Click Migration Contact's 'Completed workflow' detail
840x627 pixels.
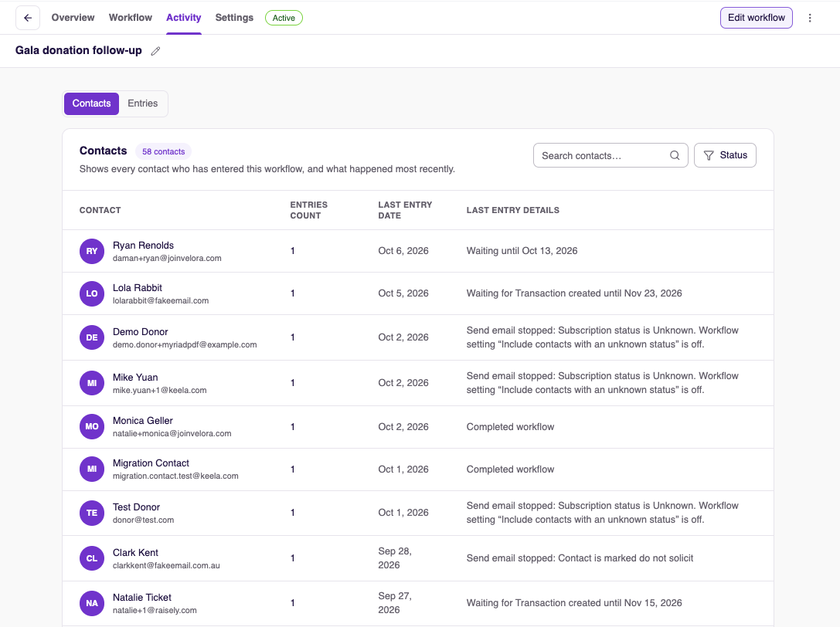click(x=510, y=469)
